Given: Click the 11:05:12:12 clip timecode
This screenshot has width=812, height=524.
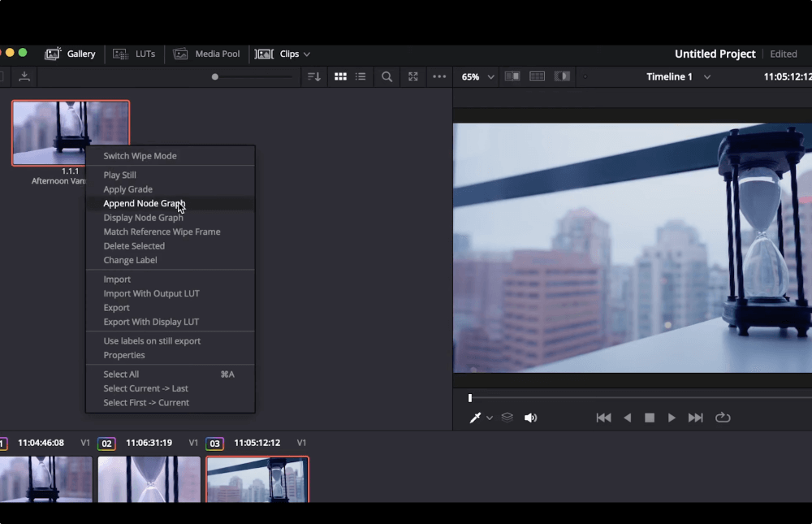Looking at the screenshot, I should pyautogui.click(x=257, y=443).
